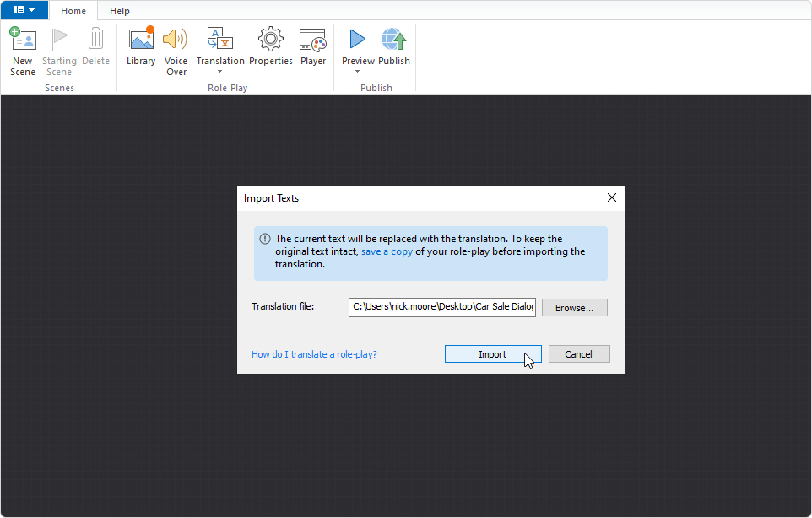Image resolution: width=812 pixels, height=518 pixels.
Task: Open 'How do I translate a role-play?' link
Action: click(x=314, y=354)
